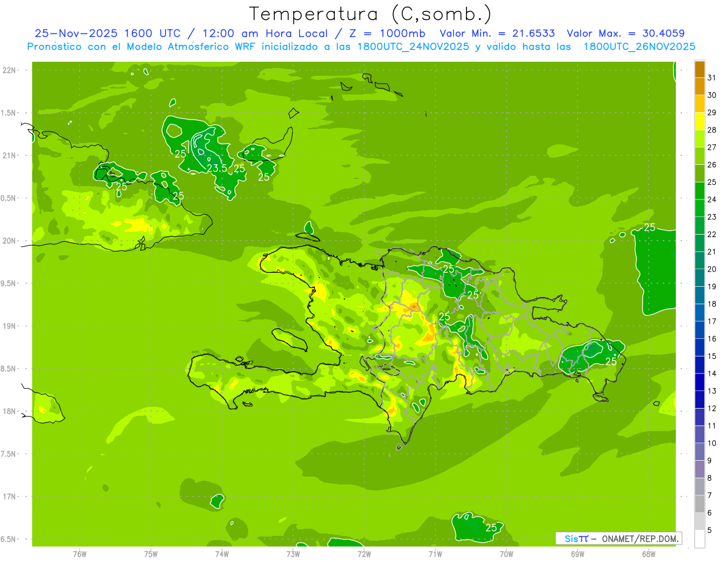
Task: Click the "23.5" contour label on the map
Action: point(217,168)
